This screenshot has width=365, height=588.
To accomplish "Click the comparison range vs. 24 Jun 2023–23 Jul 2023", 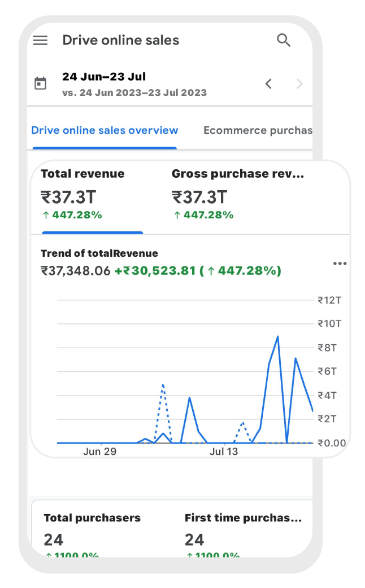I will coord(134,93).
